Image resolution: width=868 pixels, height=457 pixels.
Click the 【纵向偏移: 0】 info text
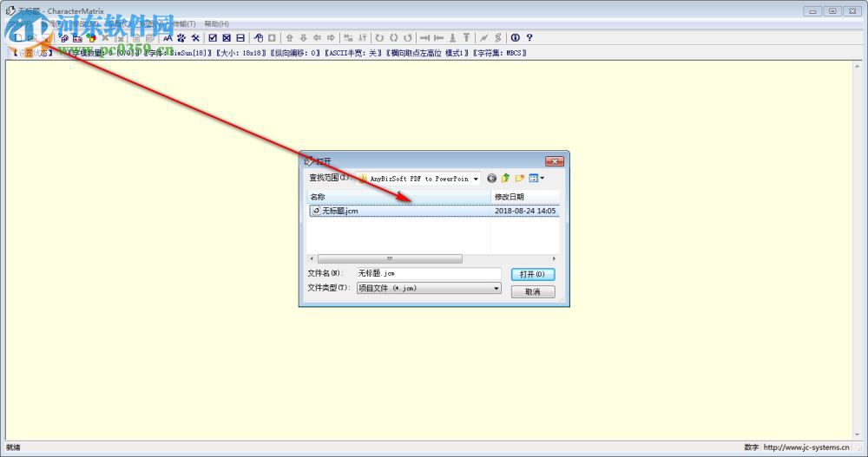(295, 53)
